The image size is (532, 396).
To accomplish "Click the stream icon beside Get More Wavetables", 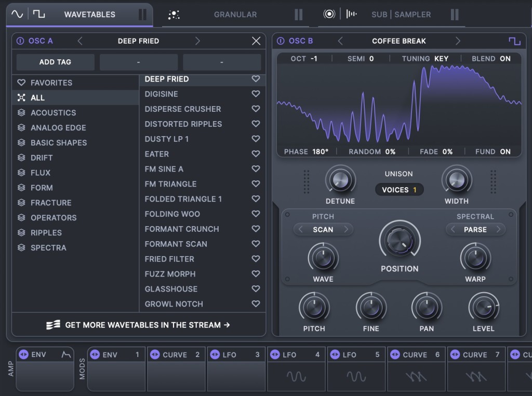I will click(54, 325).
